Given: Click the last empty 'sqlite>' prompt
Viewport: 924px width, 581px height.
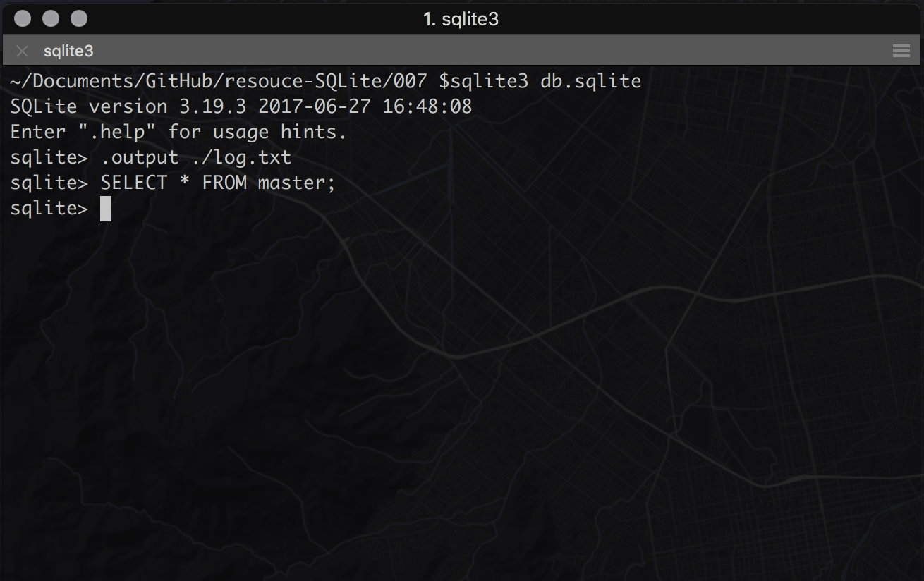Looking at the screenshot, I should (49, 208).
